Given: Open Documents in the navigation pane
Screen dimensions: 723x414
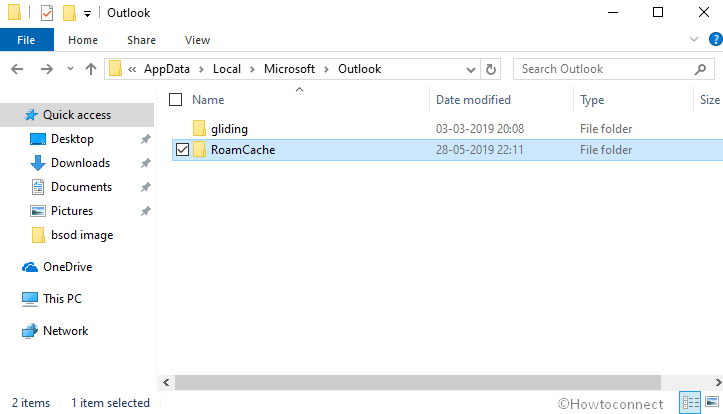Looking at the screenshot, I should (x=81, y=187).
